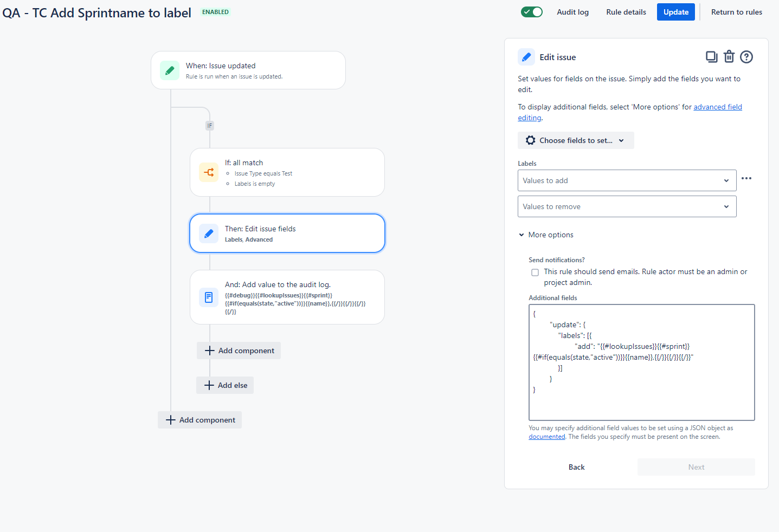Click the Add else button
779x532 pixels.
225,385
